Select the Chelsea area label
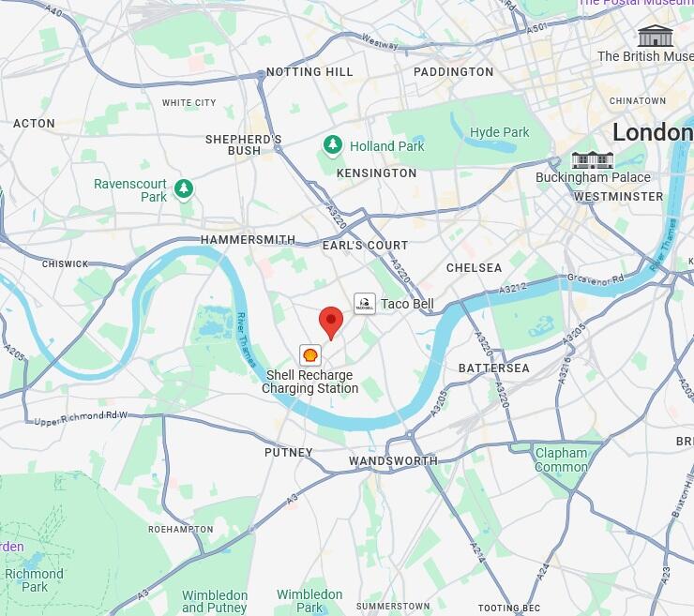This screenshot has width=694, height=616. 474,268
